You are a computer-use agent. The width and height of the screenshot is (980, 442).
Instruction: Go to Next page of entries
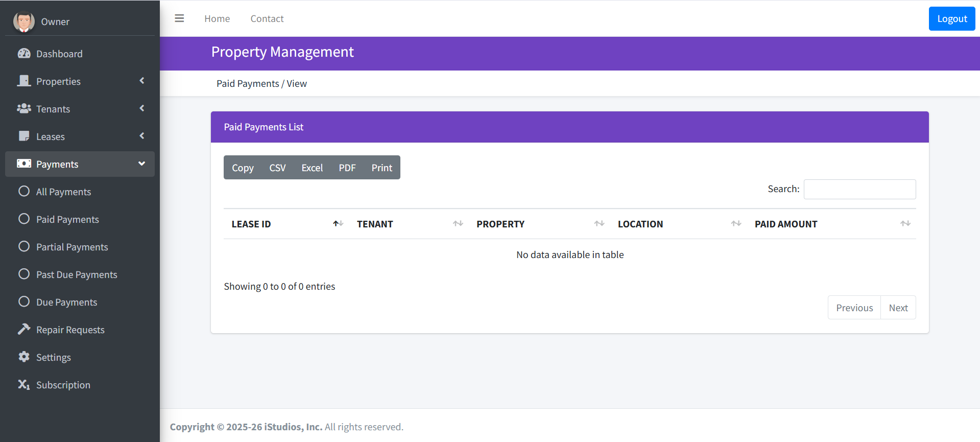[898, 308]
